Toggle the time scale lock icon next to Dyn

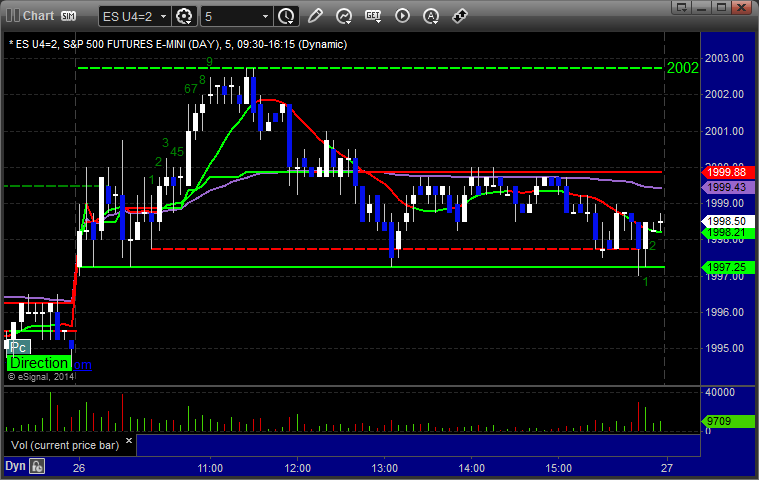point(37,466)
